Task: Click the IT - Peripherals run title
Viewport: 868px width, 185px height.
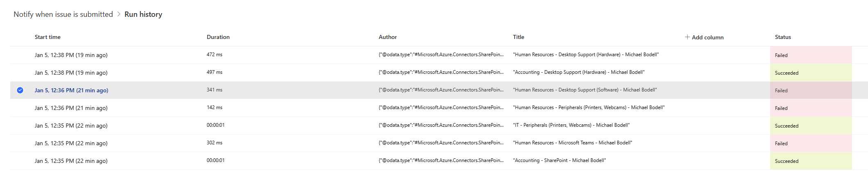Action: pos(571,125)
